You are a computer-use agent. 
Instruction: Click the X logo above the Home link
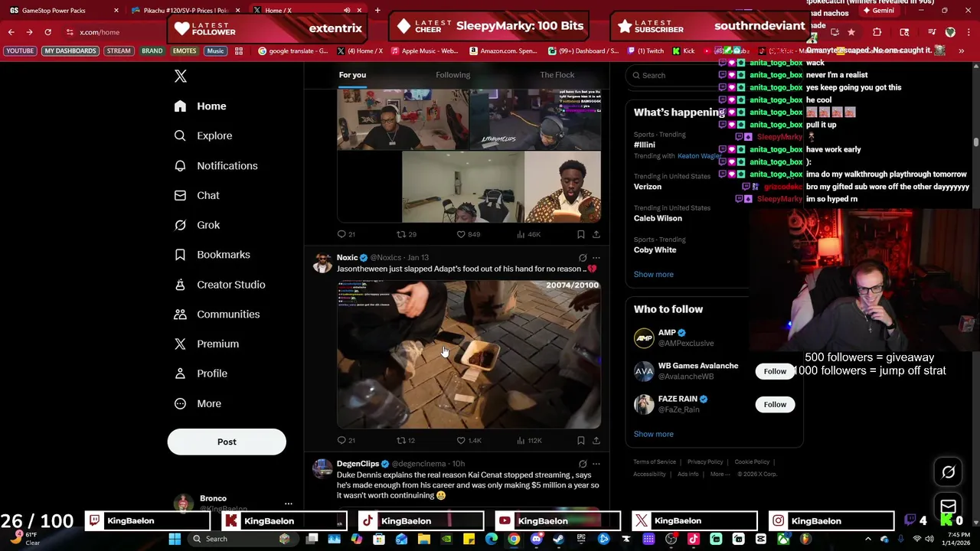pyautogui.click(x=181, y=76)
